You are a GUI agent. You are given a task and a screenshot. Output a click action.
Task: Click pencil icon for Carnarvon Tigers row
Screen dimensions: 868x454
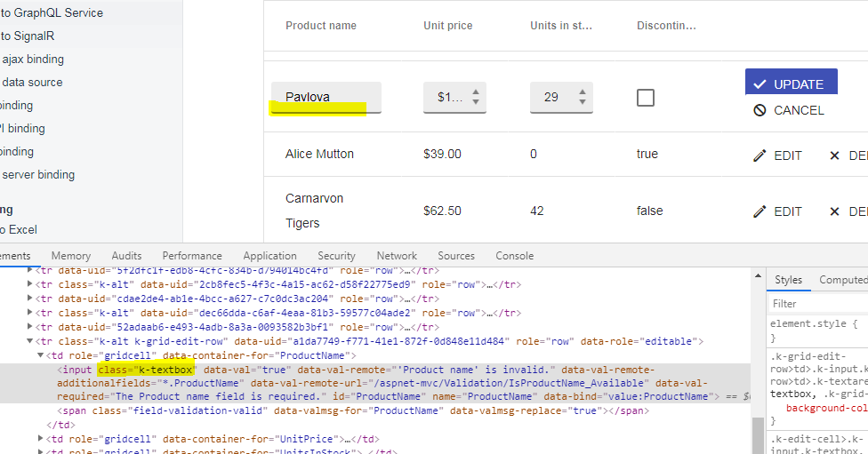[760, 211]
